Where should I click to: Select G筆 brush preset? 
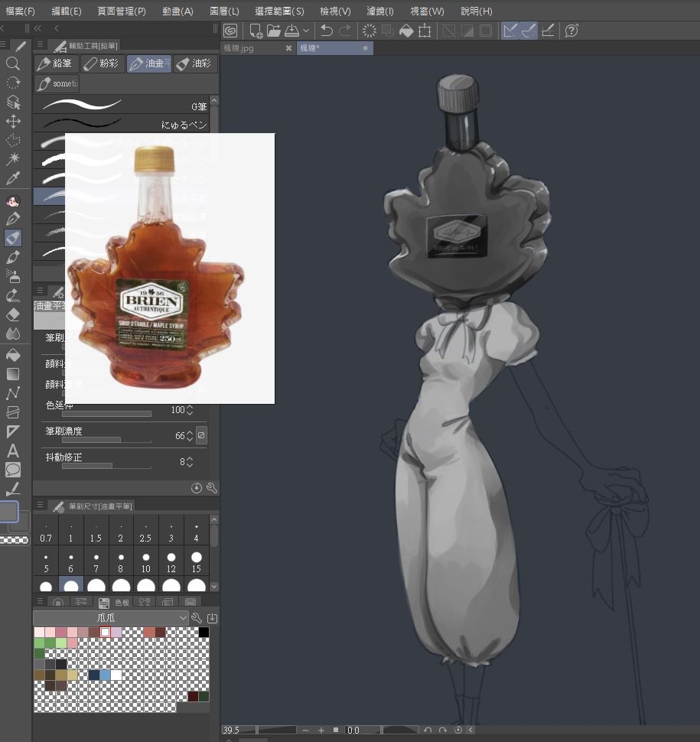point(121,105)
